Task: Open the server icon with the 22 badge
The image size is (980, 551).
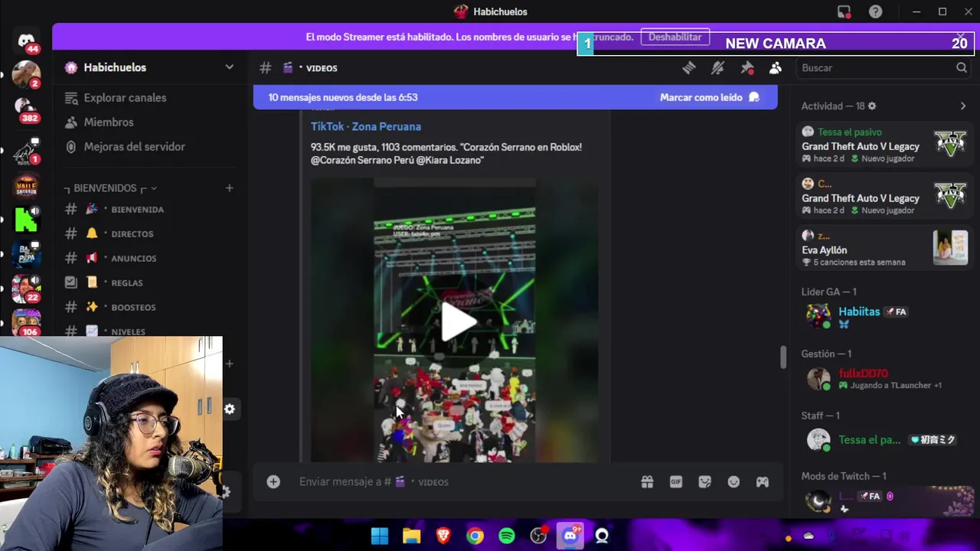Action: [26, 289]
